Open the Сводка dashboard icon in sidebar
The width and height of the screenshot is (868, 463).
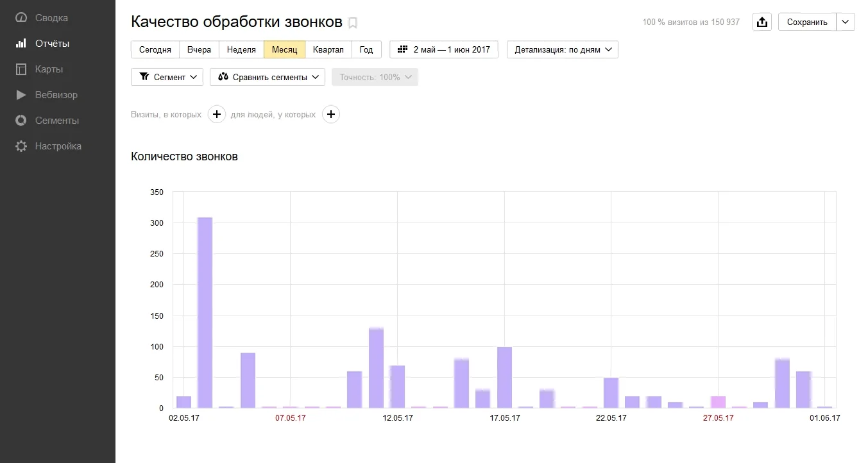[x=21, y=18]
